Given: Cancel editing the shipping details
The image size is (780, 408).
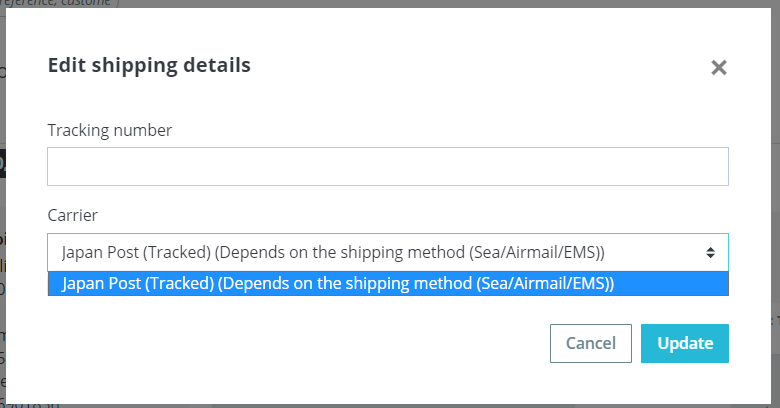Looking at the screenshot, I should click(x=590, y=343).
